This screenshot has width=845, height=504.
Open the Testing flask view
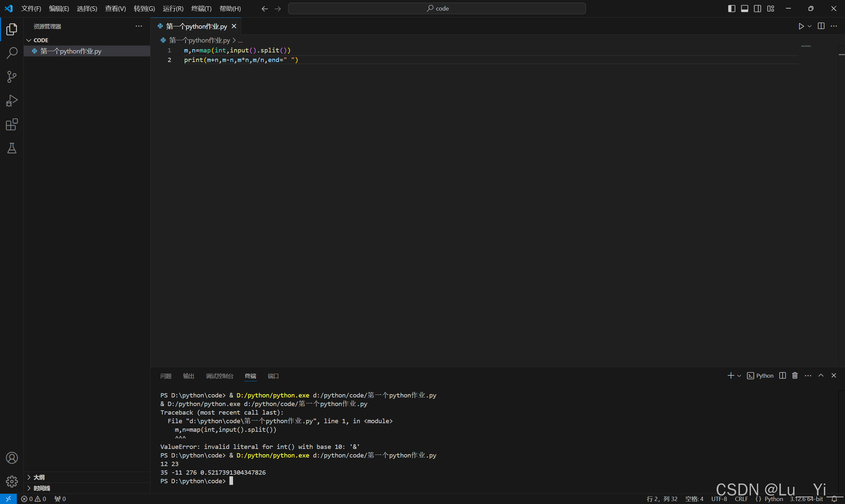12,148
